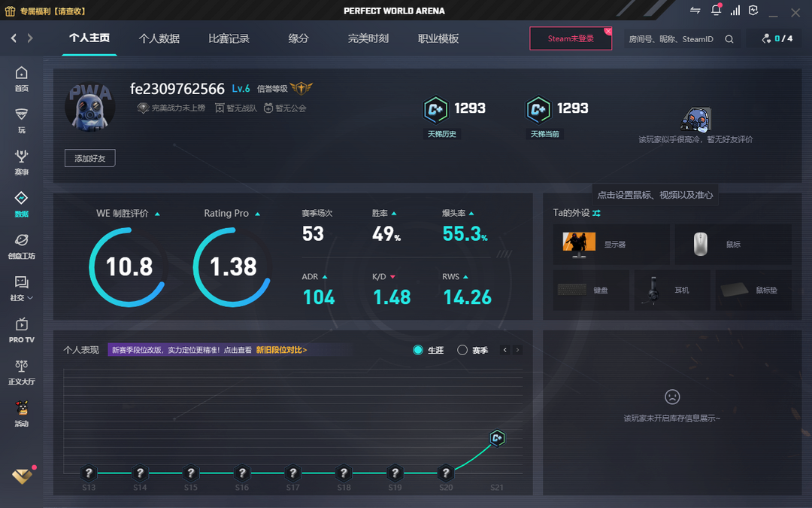The width and height of the screenshot is (812, 508).
Task: Switch to the 比赛记录 tab
Action: click(229, 38)
